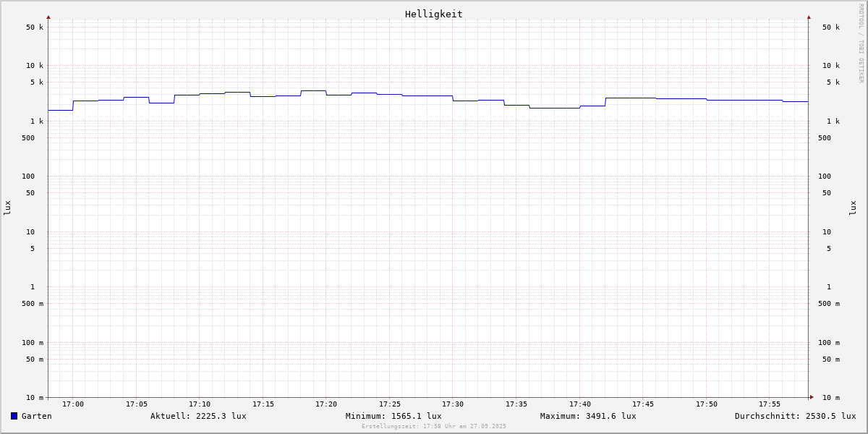Click the red arrow atop the left y-axis
The image size is (868, 434).
[48, 17]
